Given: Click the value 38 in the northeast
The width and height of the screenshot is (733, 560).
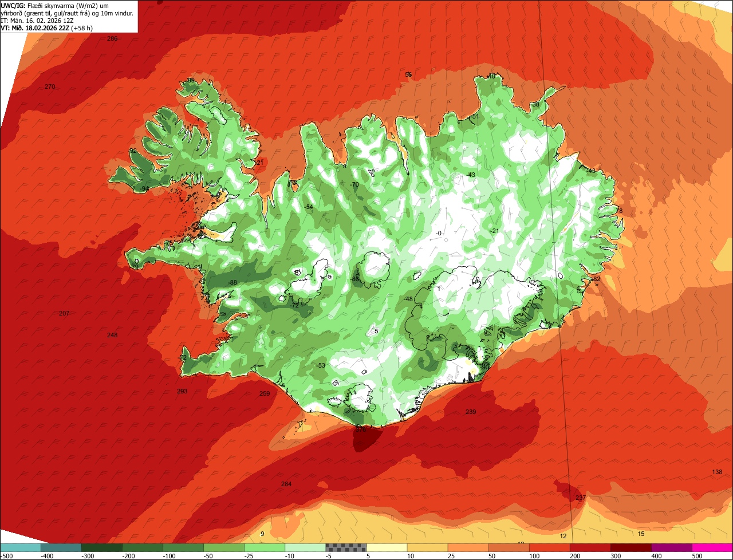Looking at the screenshot, I should pos(535,104).
